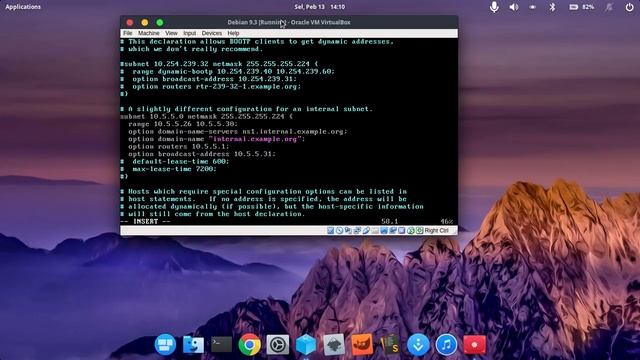Image resolution: width=640 pixels, height=360 pixels.
Task: Click the microphone indicator in top panel
Action: point(494,7)
